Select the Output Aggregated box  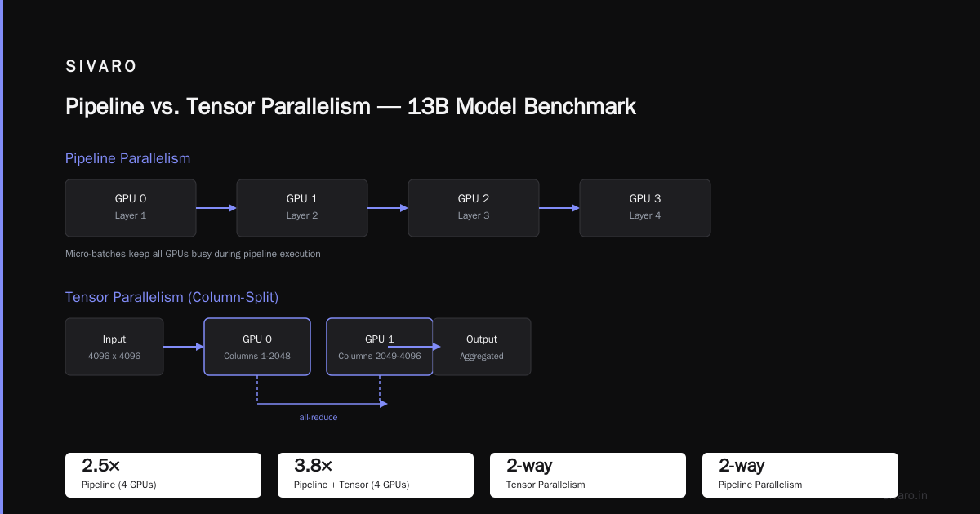[482, 347]
